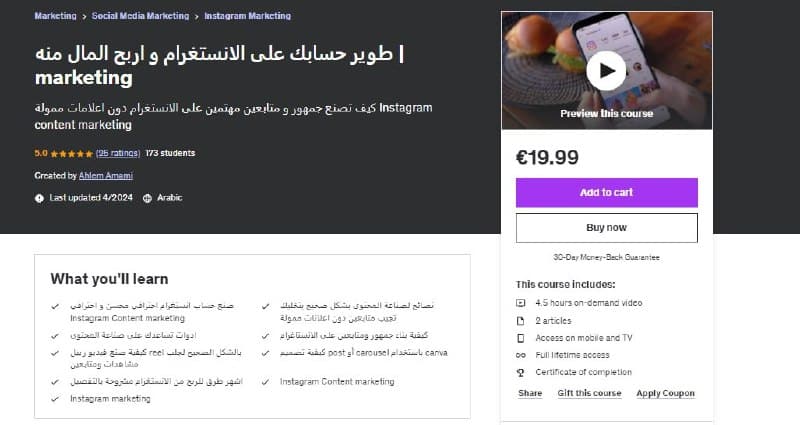Click the last updated alert icon
Screen dimensions: 800x425
39,198
